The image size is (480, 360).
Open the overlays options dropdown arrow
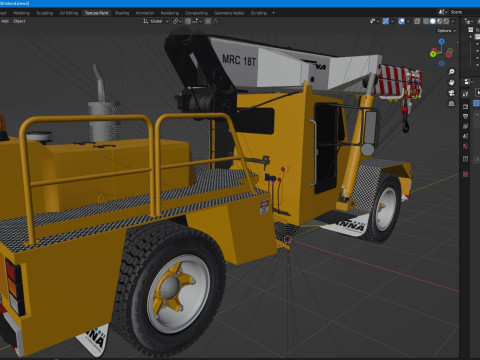[x=408, y=21]
